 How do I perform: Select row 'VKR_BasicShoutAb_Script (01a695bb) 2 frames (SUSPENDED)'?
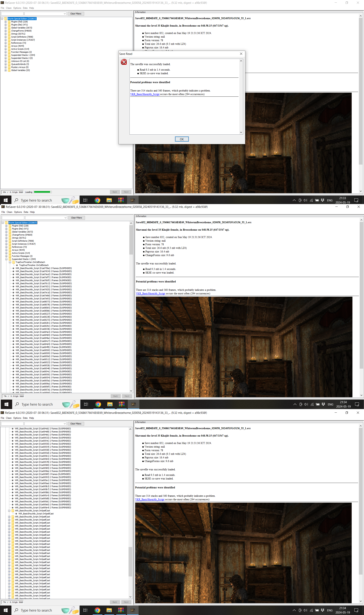coord(43,493)
